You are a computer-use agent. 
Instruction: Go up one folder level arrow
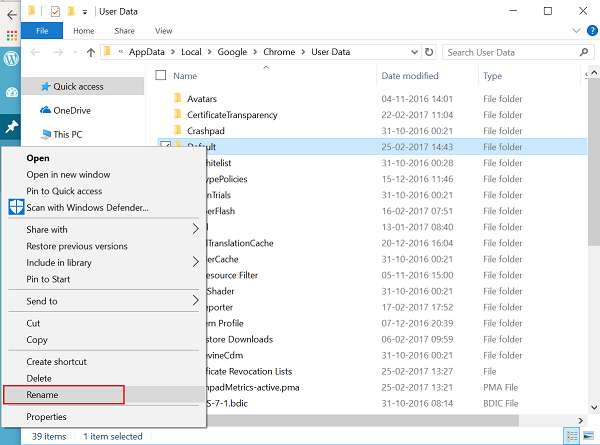91,52
